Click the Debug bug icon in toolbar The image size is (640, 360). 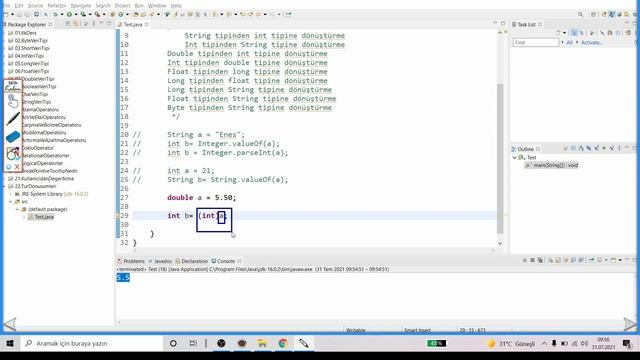[x=56, y=14]
